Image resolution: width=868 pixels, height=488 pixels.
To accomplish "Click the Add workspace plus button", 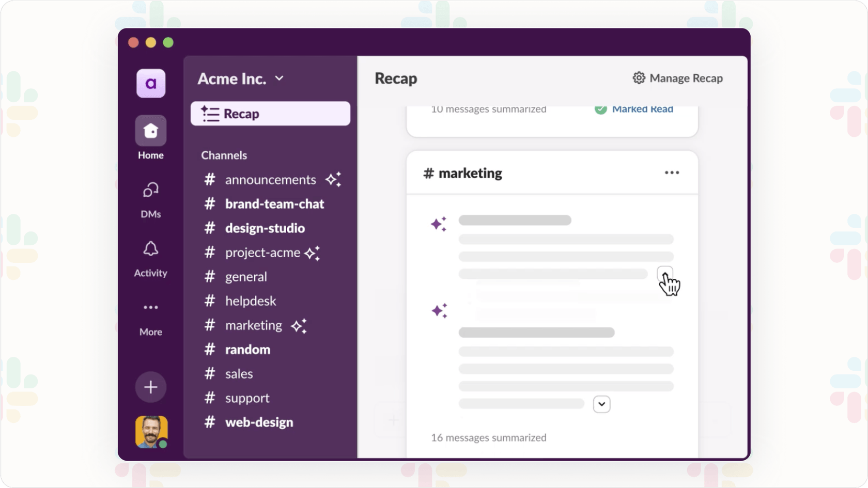I will [150, 387].
